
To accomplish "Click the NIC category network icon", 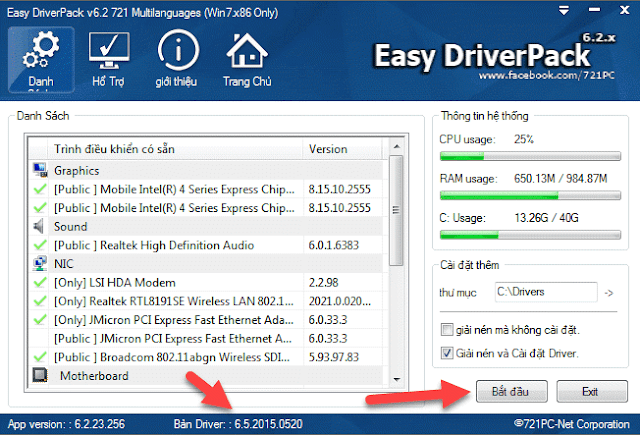I will pos(40,264).
